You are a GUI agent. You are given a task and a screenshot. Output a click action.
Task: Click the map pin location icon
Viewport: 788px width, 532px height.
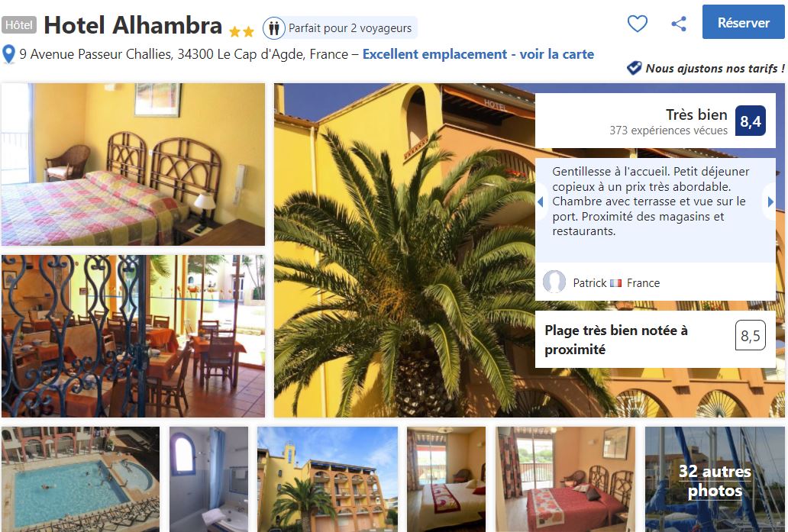pos(8,54)
